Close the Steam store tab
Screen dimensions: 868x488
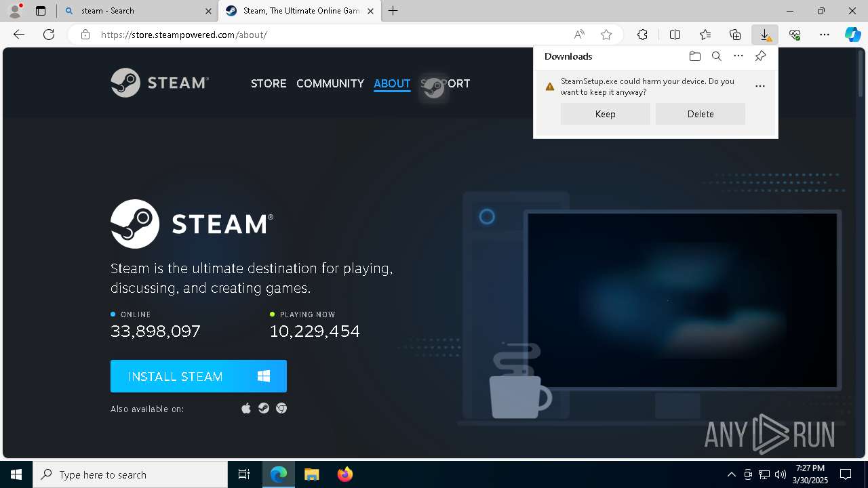tap(370, 11)
